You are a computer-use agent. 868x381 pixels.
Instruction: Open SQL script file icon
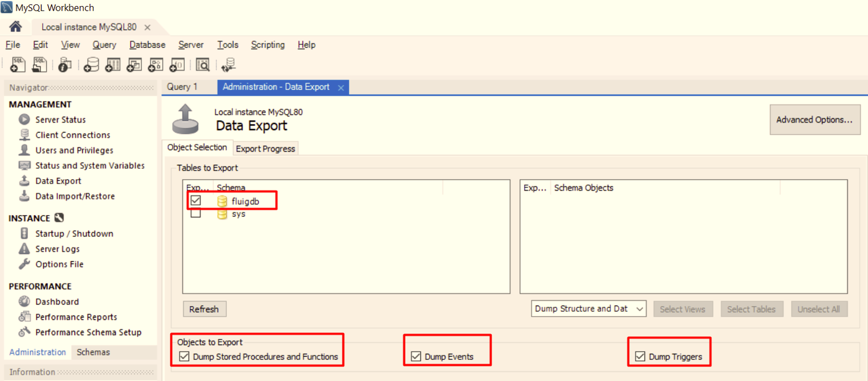click(39, 64)
